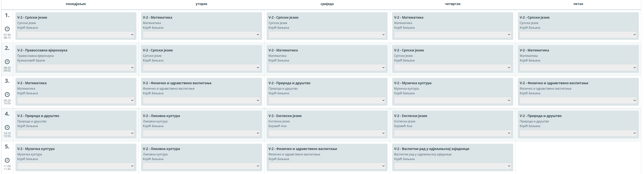Open dropdown for Thursday Музичка култура lesson
The image size is (644, 174).
click(x=453, y=100)
